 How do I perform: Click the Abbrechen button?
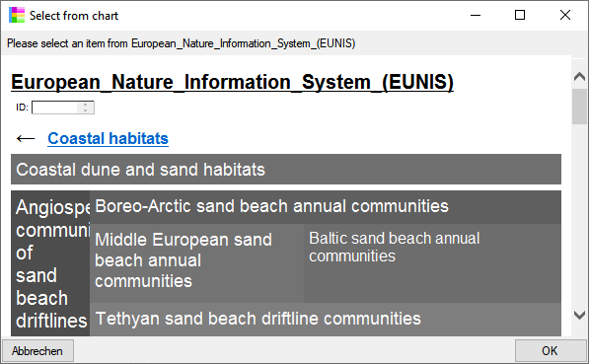[x=37, y=351]
